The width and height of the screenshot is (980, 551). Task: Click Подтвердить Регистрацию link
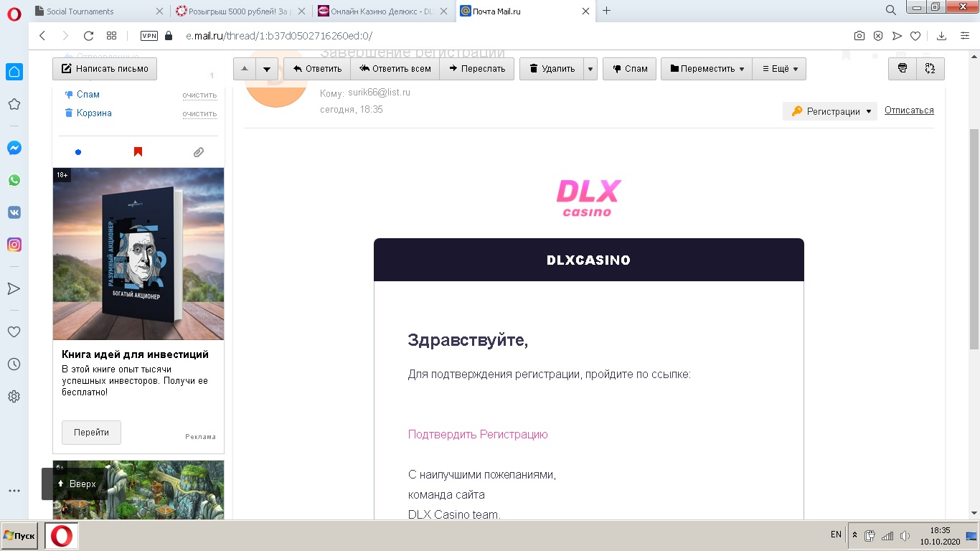pos(478,434)
